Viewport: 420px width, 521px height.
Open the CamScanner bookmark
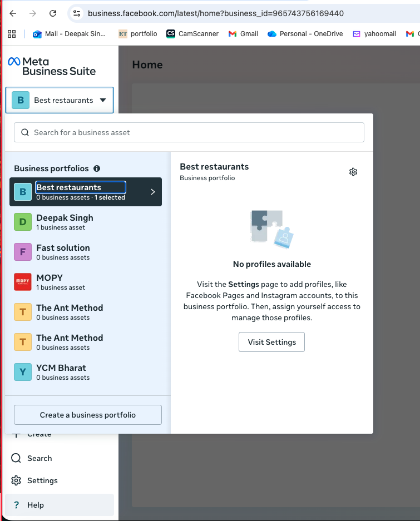192,34
